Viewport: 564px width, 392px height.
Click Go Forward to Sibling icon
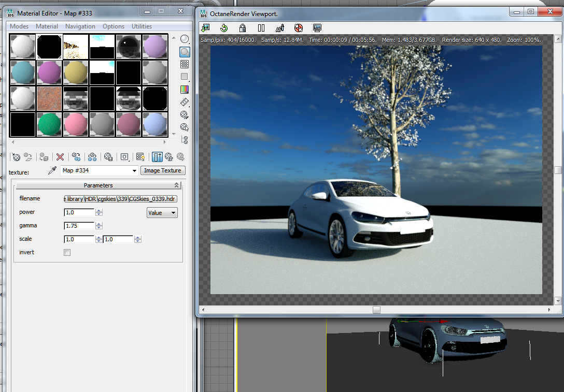pyautogui.click(x=180, y=157)
